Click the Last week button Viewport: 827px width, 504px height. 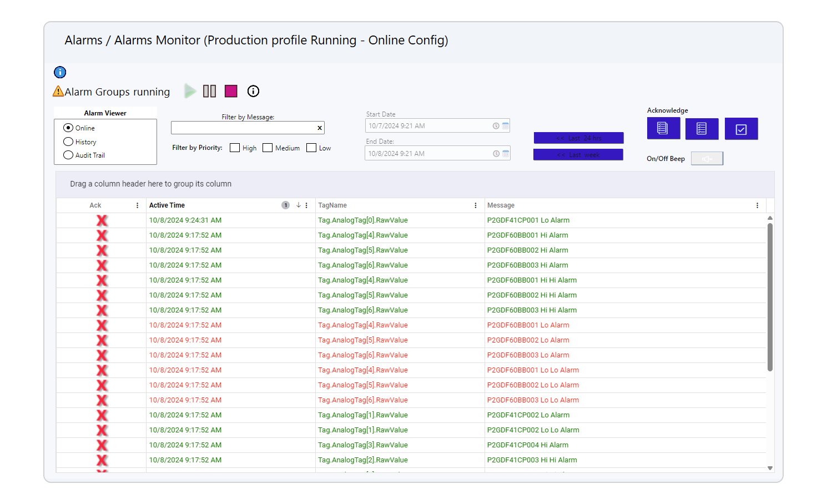[x=578, y=155]
